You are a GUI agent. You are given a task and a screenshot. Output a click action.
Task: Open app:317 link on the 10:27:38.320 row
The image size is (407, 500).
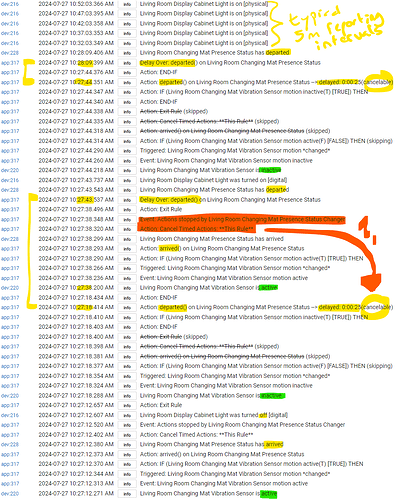pos(10,229)
